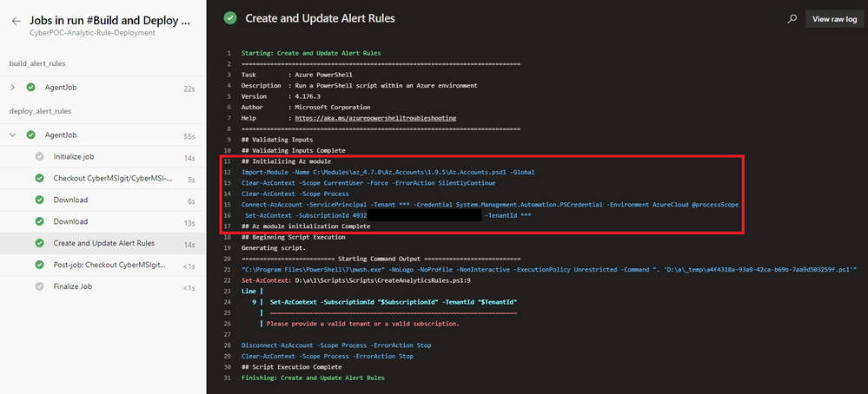Click log line '## Initializing Az module'
The width and height of the screenshot is (868, 394).
click(286, 161)
